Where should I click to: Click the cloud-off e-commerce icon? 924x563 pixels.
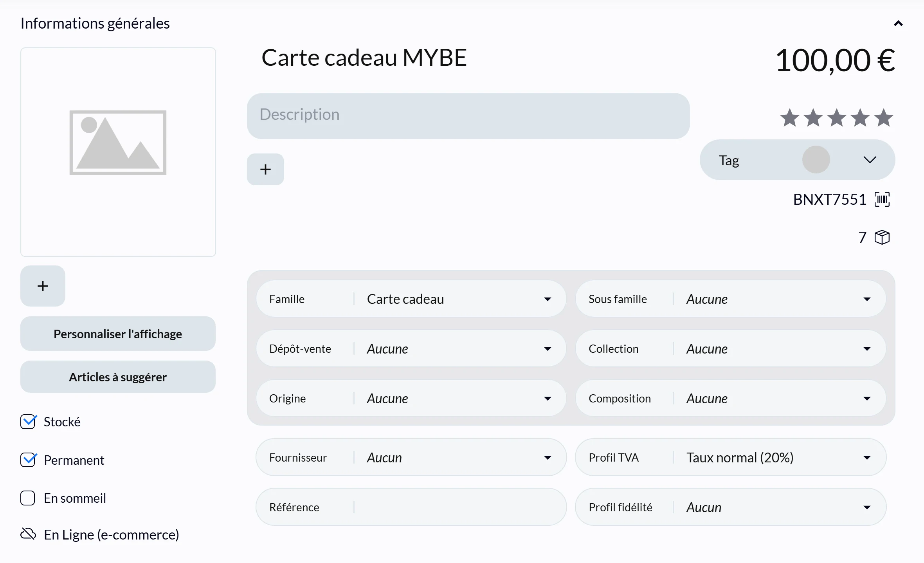point(28,534)
